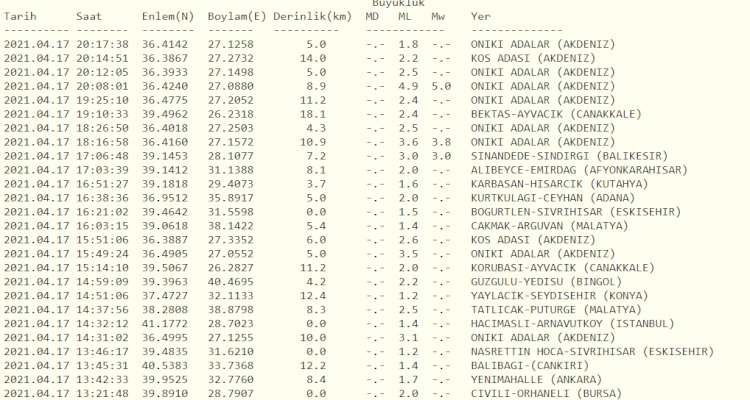Click the Yer column header
The image size is (750, 400).
click(481, 18)
